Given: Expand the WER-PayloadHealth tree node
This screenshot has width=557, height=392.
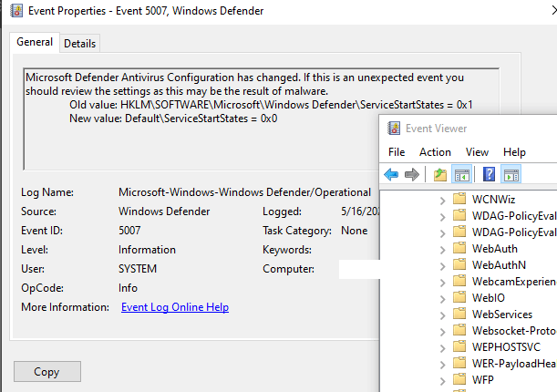Looking at the screenshot, I should coord(442,365).
